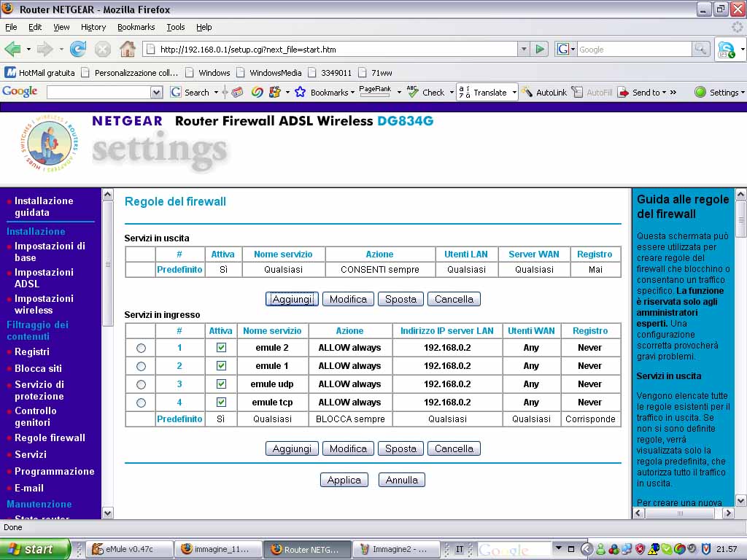Open the Tools menu
This screenshot has width=747, height=560.
(176, 27)
